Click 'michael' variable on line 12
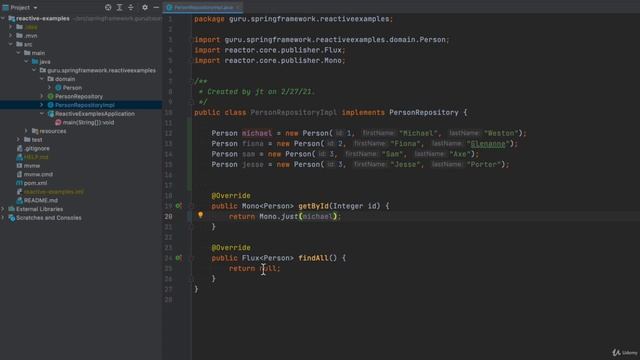 (x=257, y=133)
